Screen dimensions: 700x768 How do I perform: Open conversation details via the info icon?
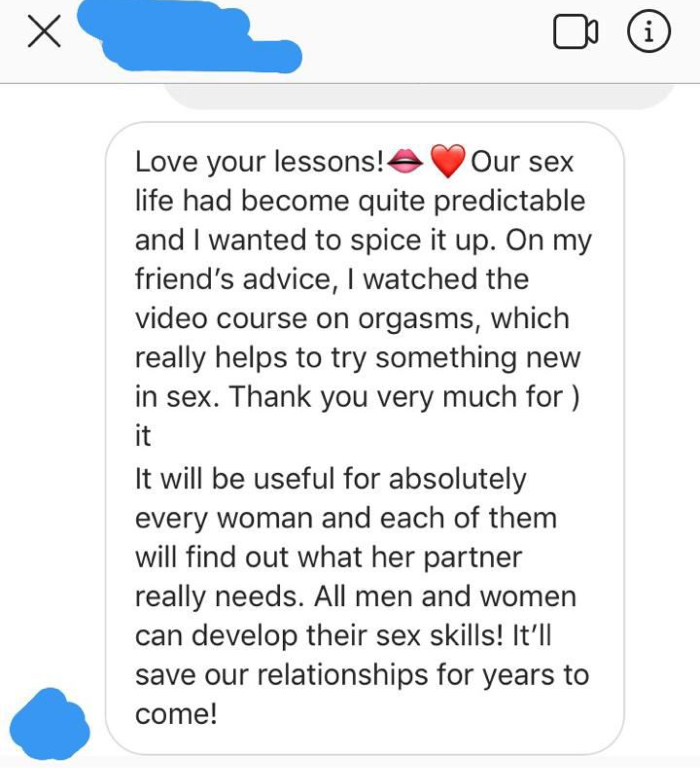tap(648, 33)
